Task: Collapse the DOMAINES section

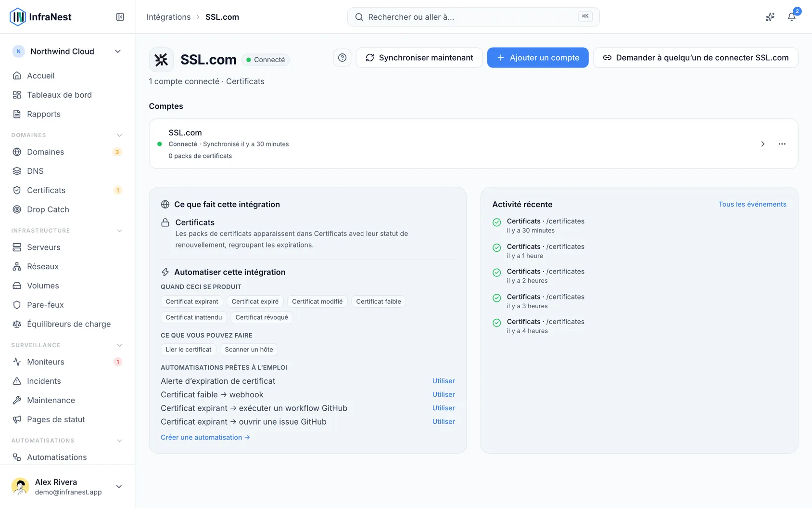Action: click(119, 135)
